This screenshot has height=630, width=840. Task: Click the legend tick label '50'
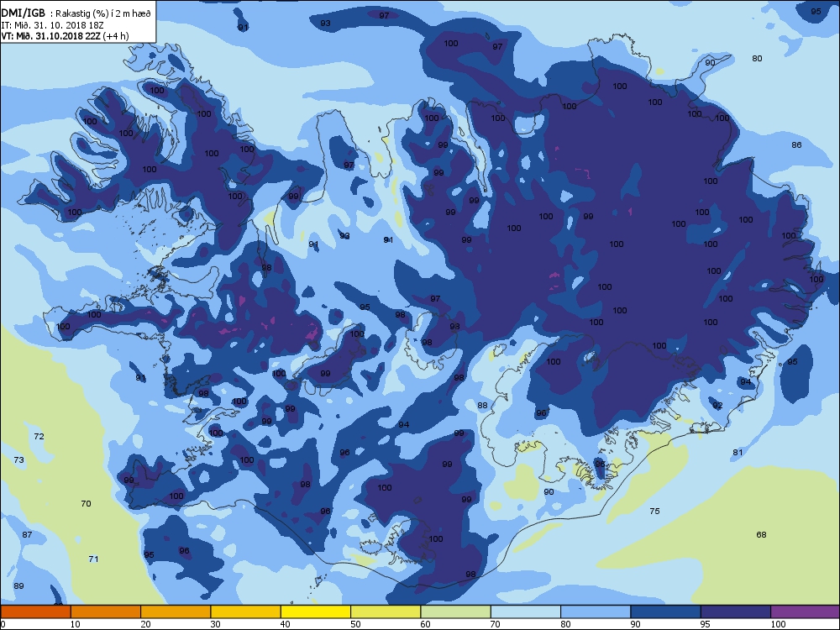[x=355, y=624]
